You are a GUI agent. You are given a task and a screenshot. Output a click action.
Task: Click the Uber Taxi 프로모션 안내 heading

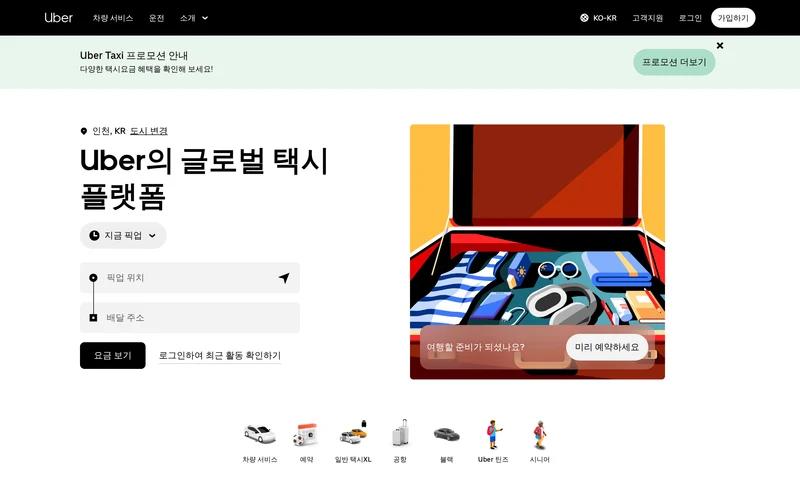click(134, 55)
